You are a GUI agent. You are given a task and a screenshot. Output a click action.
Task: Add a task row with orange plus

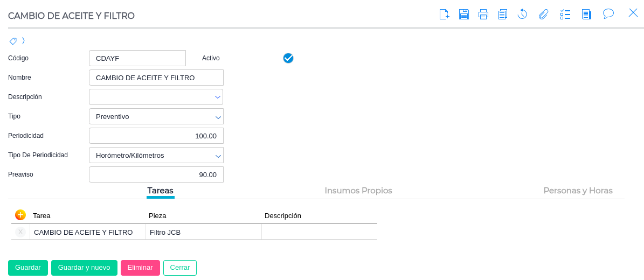(20, 215)
